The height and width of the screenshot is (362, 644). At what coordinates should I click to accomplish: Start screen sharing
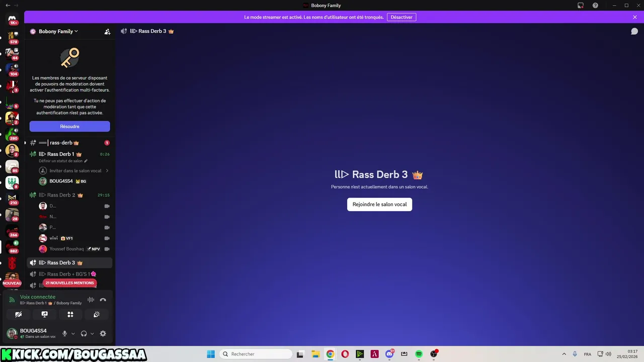tap(44, 314)
